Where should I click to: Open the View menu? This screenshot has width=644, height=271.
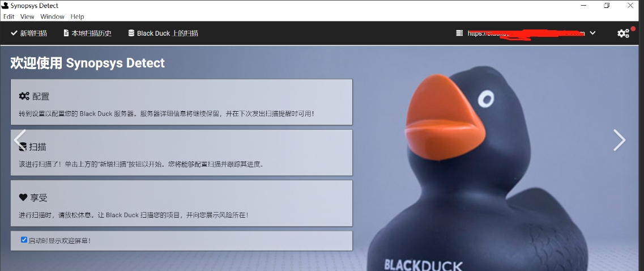[x=27, y=16]
